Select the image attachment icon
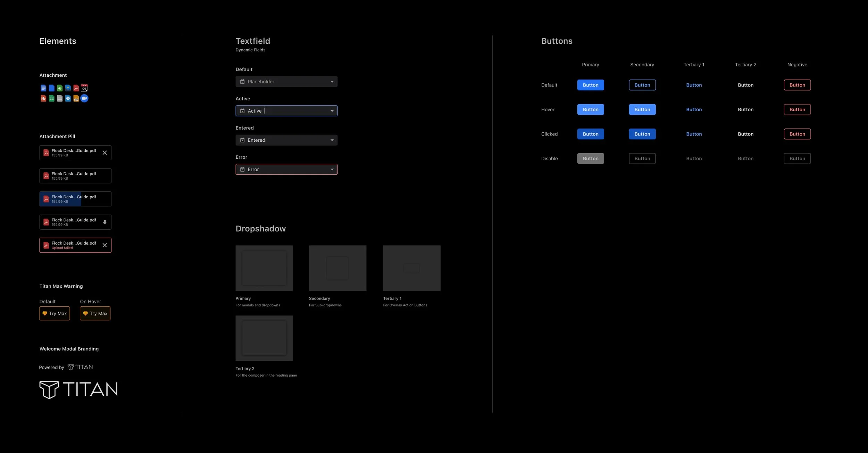 click(68, 88)
